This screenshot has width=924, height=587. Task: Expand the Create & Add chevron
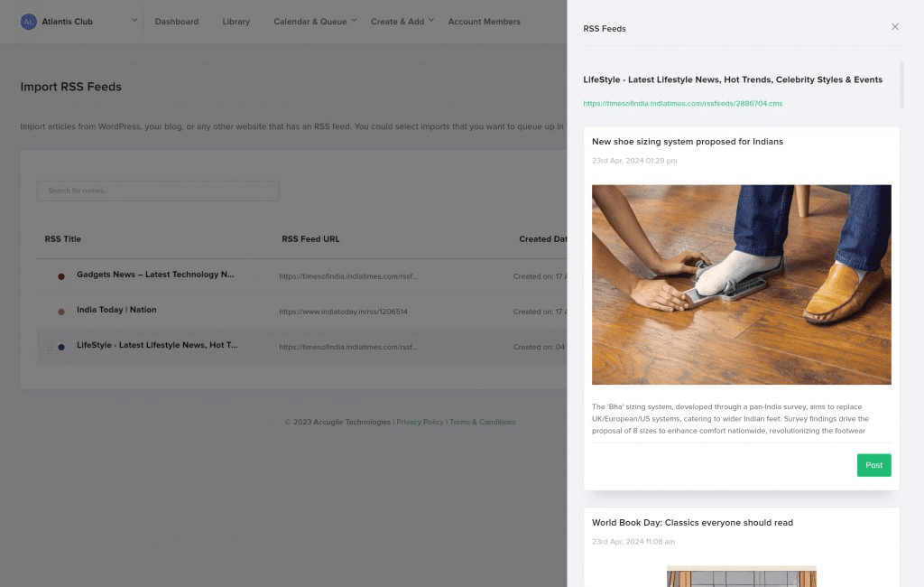point(430,20)
